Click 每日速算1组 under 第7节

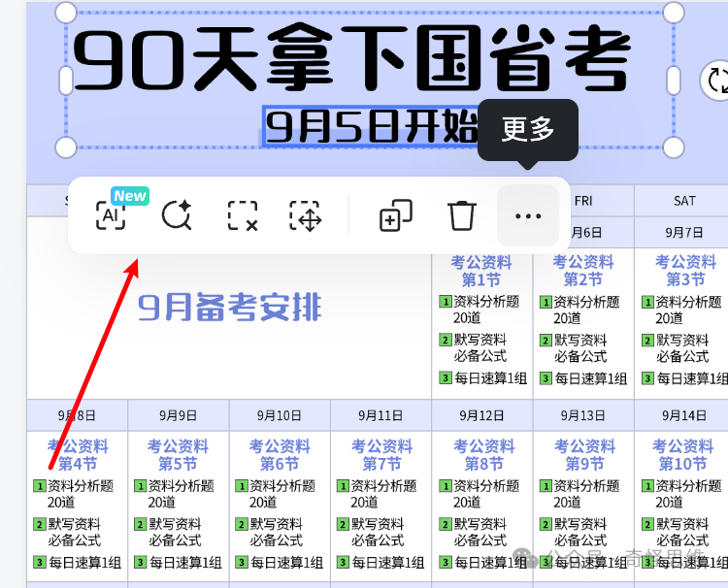(x=387, y=563)
